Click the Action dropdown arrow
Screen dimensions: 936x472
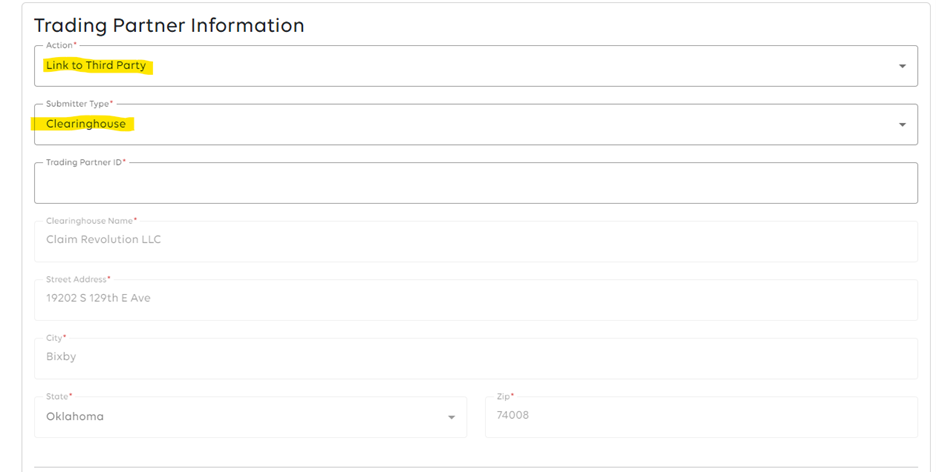point(901,66)
